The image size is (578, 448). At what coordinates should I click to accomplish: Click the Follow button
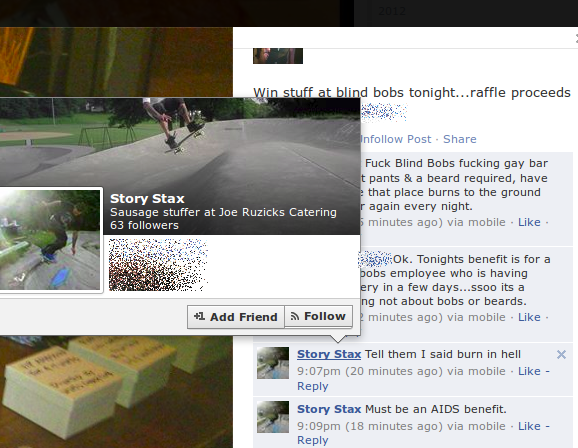click(x=318, y=316)
